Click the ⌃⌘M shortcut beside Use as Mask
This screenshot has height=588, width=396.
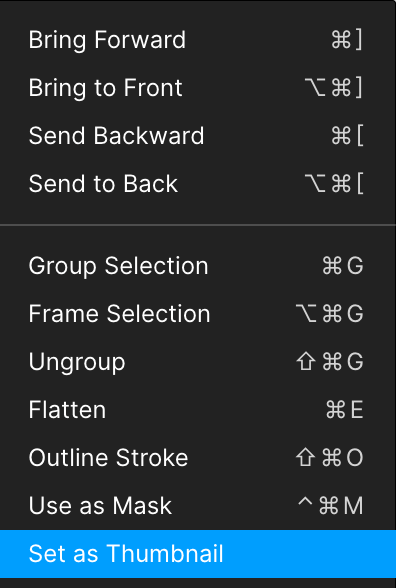[x=330, y=506]
